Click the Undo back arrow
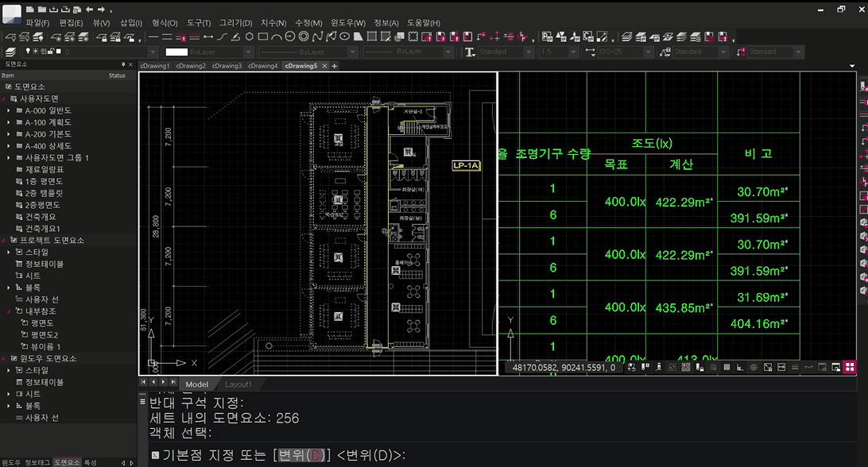Viewport: 868px width, 467px height. click(89, 10)
